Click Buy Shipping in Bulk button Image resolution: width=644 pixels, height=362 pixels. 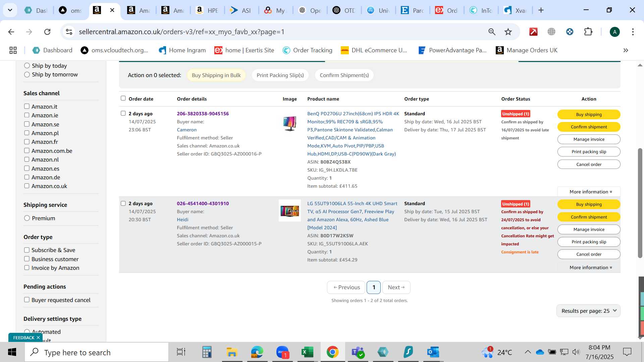point(216,75)
